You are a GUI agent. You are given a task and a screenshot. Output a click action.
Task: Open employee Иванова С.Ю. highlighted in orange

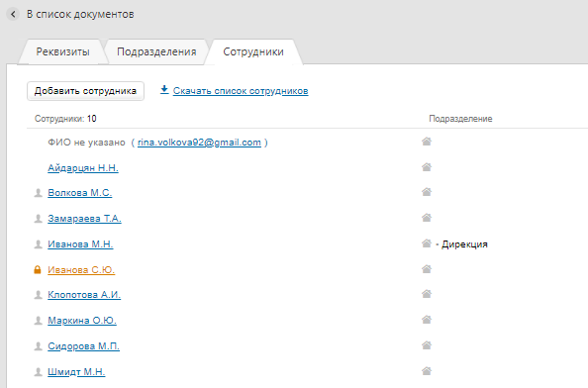point(81,270)
